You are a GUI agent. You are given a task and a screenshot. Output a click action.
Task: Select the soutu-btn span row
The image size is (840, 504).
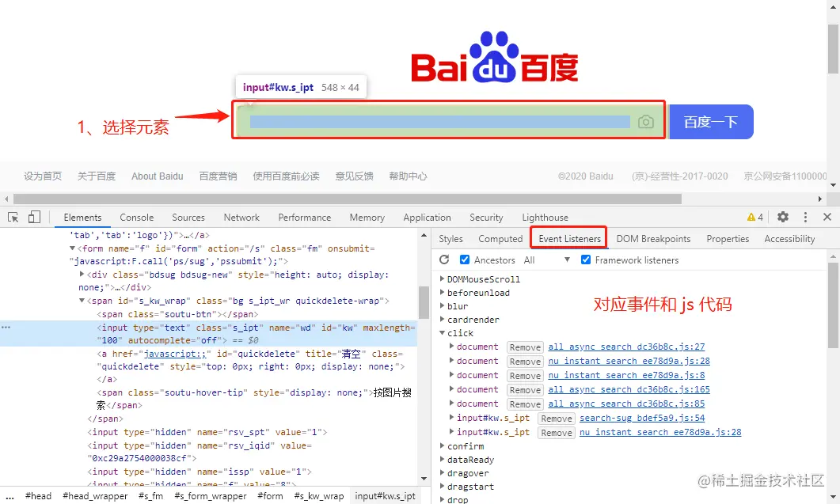(x=177, y=314)
